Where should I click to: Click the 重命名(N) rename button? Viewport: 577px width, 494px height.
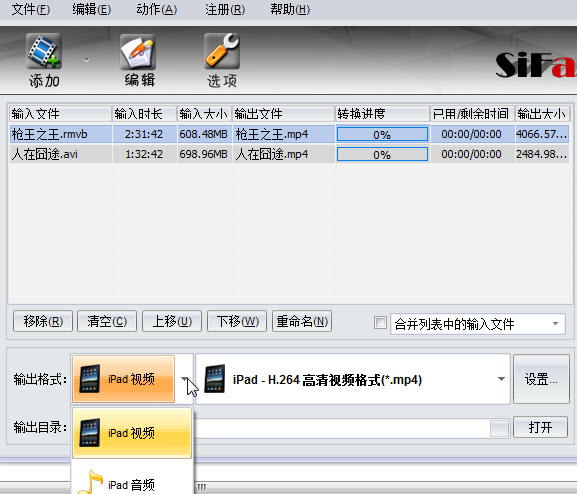(302, 321)
